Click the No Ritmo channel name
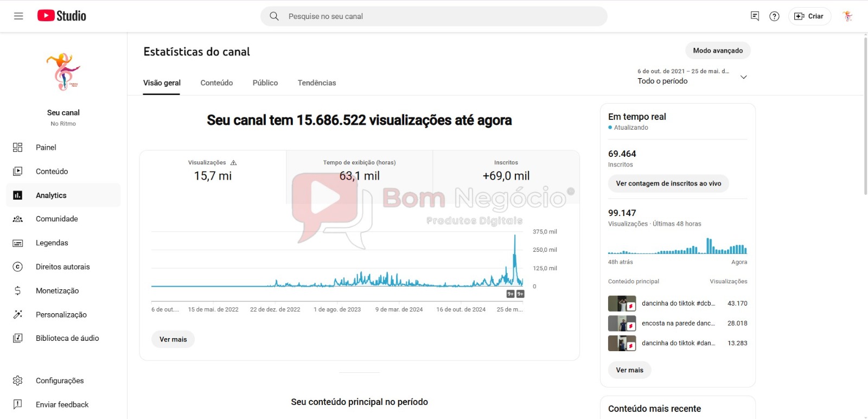The image size is (868, 419). [63, 124]
